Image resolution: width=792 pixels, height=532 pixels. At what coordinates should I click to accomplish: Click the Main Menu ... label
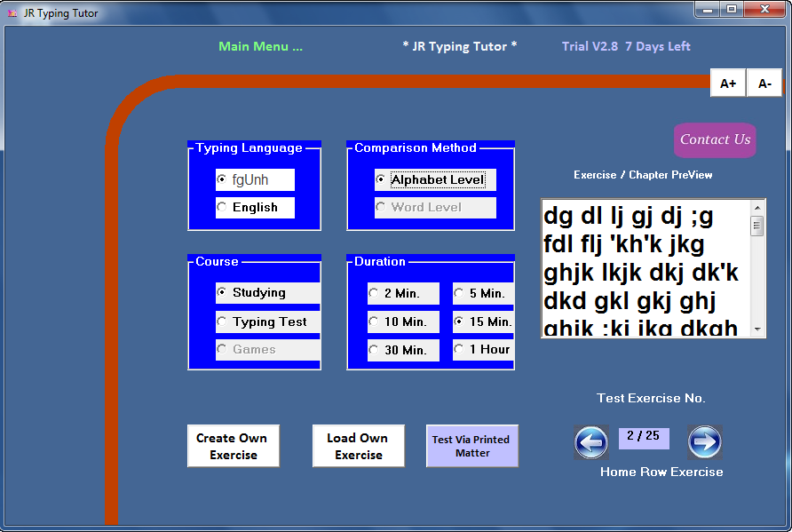pos(261,46)
